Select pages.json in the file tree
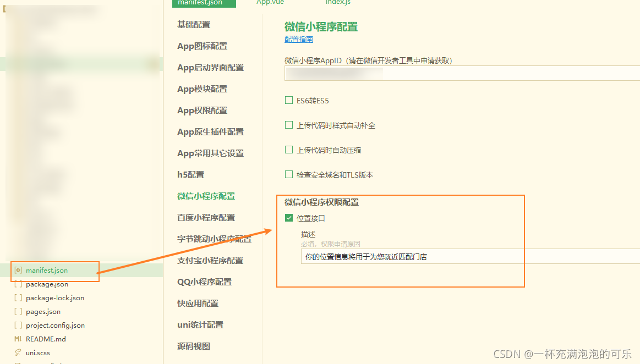Image resolution: width=640 pixels, height=364 pixels. [43, 312]
